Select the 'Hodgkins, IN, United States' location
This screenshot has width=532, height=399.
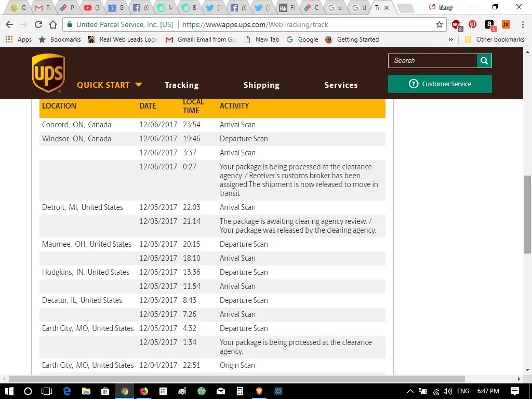tap(86, 272)
